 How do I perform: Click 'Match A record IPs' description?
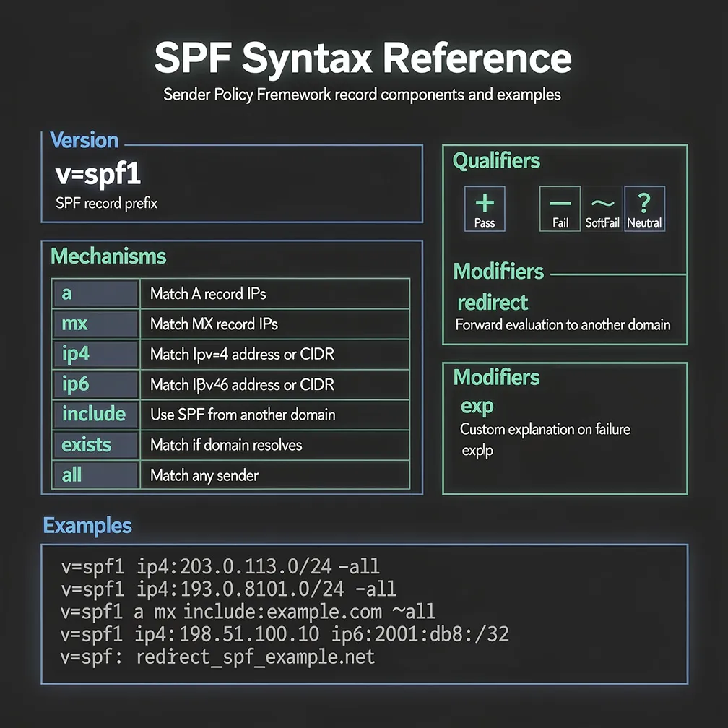click(208, 293)
